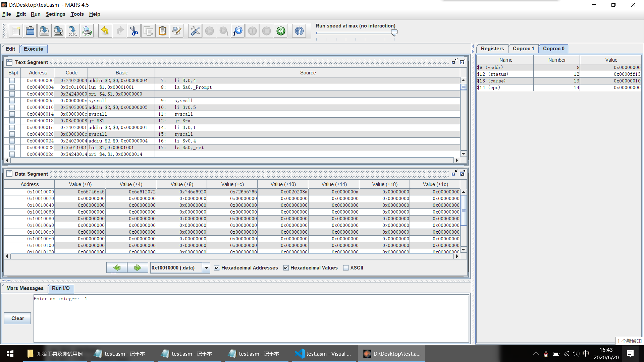This screenshot has height=362, width=644.
Task: Set breakpoint at address 0x00400010
Action: [12, 107]
